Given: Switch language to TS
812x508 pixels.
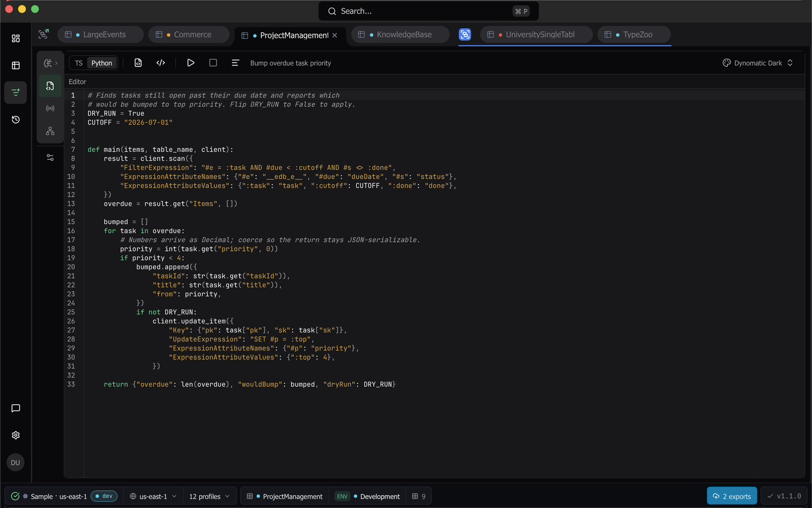Looking at the screenshot, I should click(x=79, y=63).
